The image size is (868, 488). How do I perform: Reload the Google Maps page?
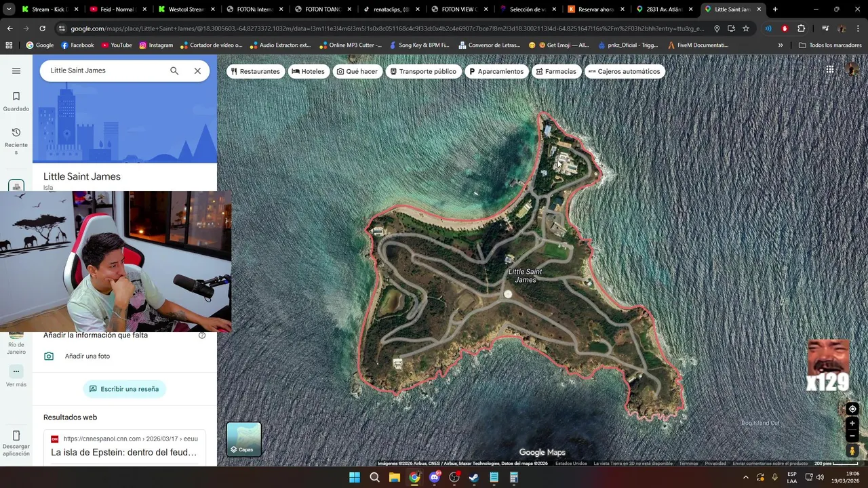pos(42,28)
